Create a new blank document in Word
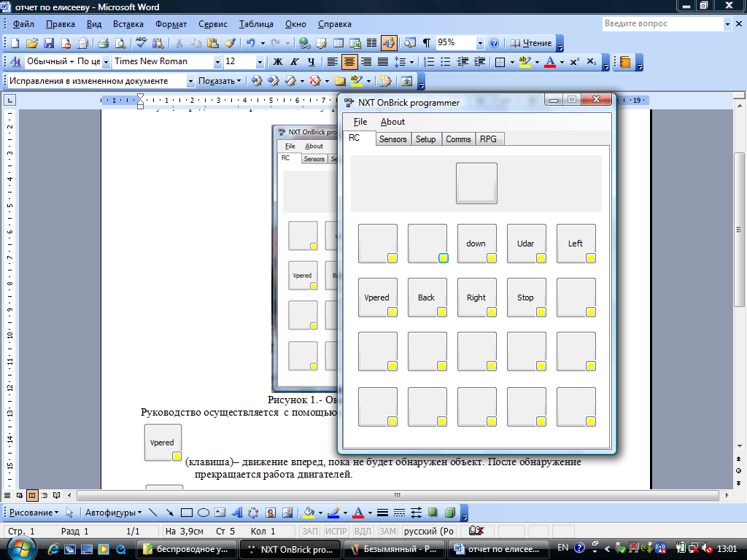 tap(15, 43)
